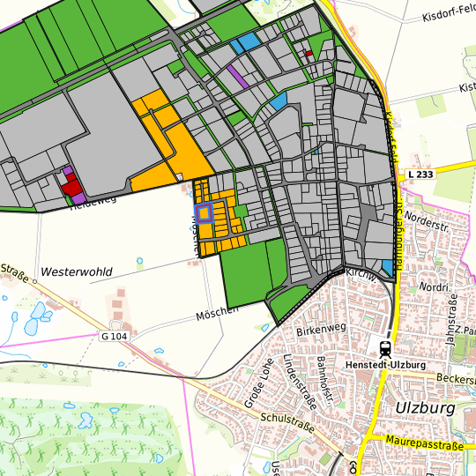476x476 pixels.
Task: Click the Ulzburg district label
Action: tap(425, 408)
